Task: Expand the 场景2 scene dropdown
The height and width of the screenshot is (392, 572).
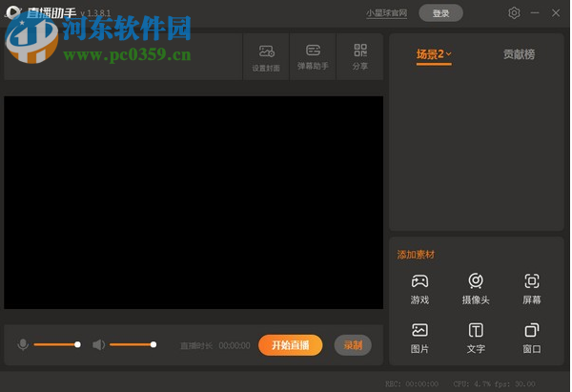Action: (434, 54)
